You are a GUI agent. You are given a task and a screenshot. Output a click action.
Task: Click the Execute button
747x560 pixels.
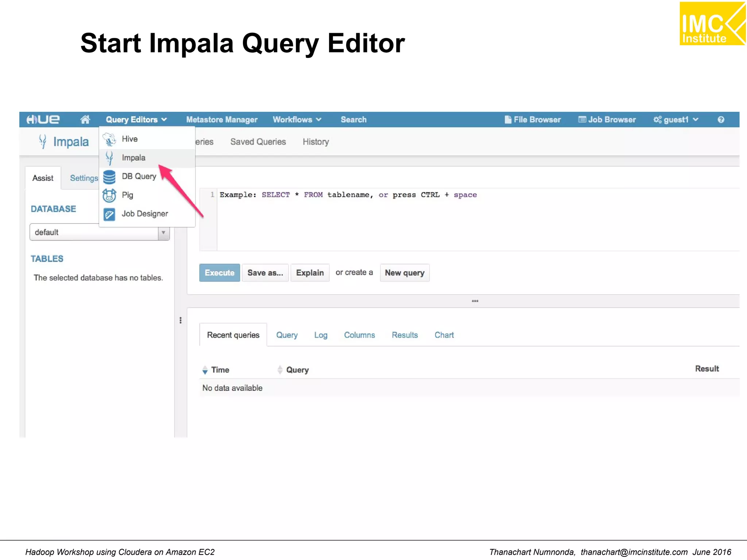[x=220, y=273]
